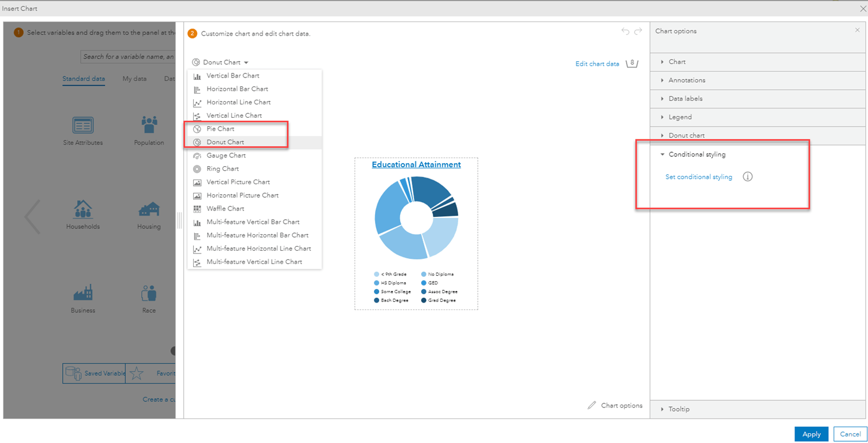Screen dimensions: 868x443
Task: Click the variable search input field
Action: click(129, 56)
